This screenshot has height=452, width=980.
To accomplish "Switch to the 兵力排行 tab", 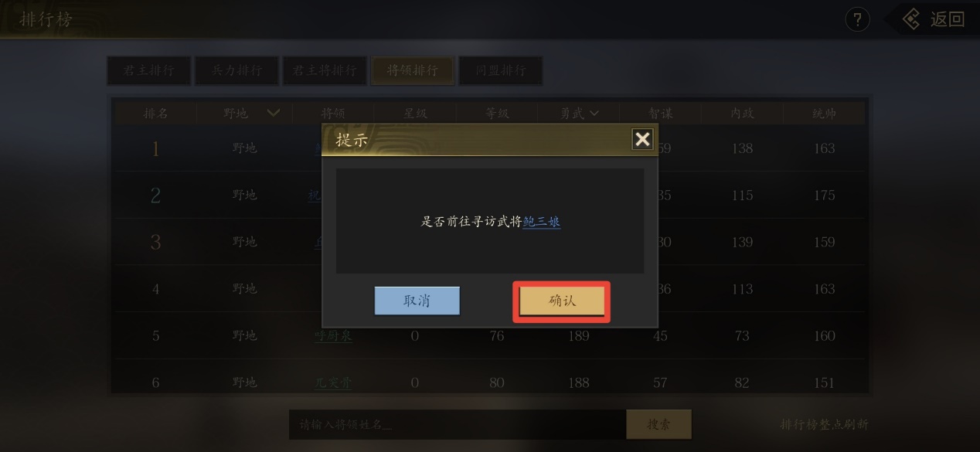I will point(237,70).
